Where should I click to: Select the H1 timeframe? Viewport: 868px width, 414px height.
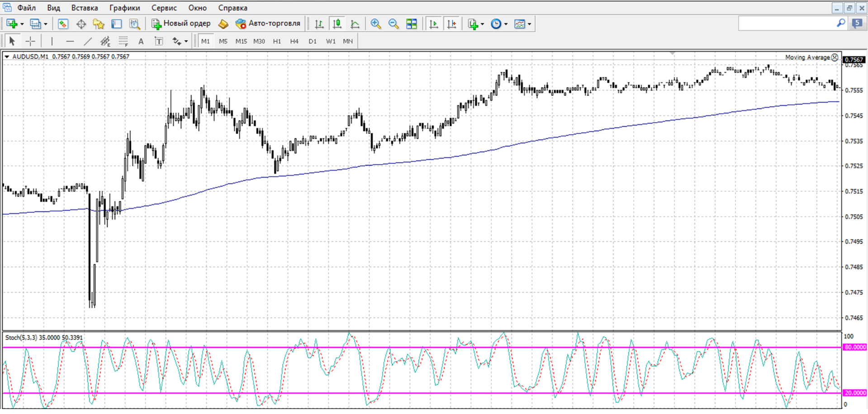[x=277, y=41]
